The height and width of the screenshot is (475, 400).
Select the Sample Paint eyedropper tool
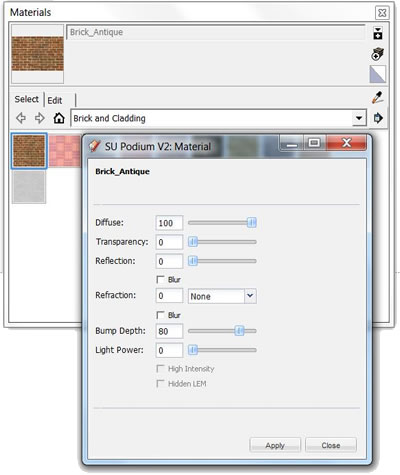[378, 97]
